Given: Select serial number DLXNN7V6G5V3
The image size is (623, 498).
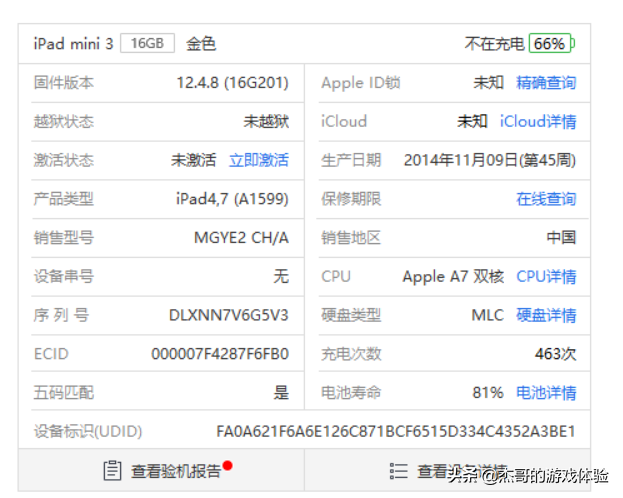Looking at the screenshot, I should pos(229,315).
